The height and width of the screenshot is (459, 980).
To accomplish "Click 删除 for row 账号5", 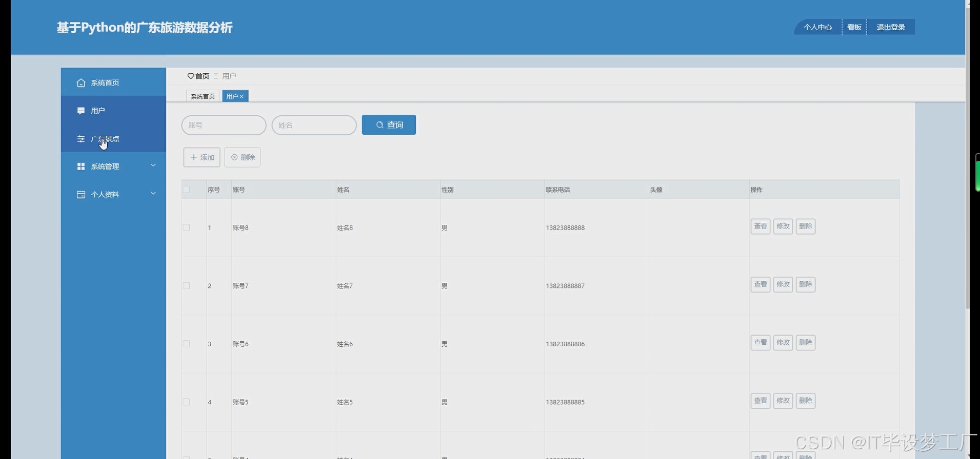I will (806, 401).
